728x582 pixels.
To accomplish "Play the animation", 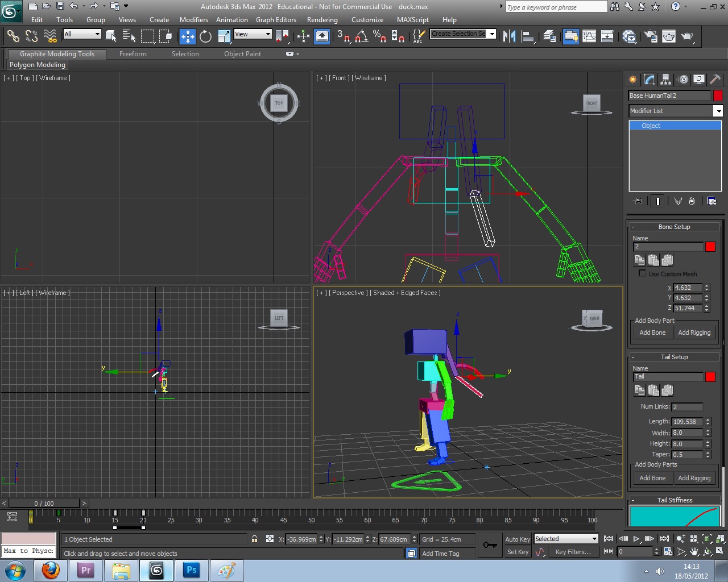I will [636, 539].
